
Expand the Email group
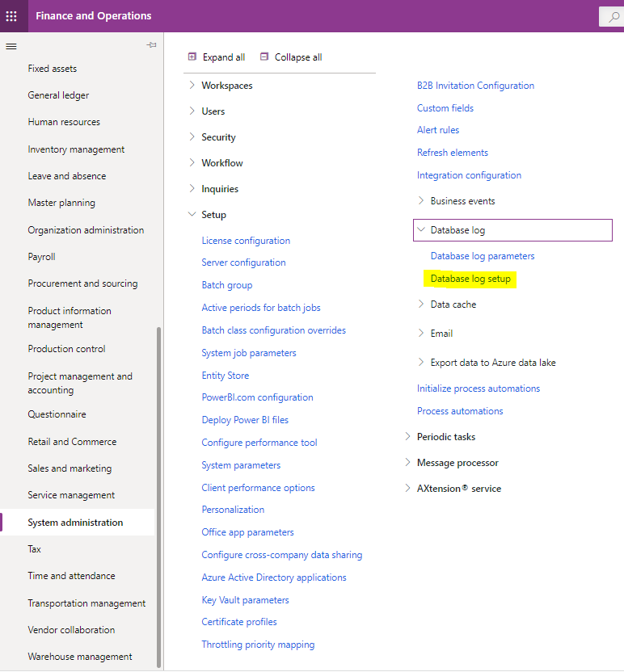point(421,333)
